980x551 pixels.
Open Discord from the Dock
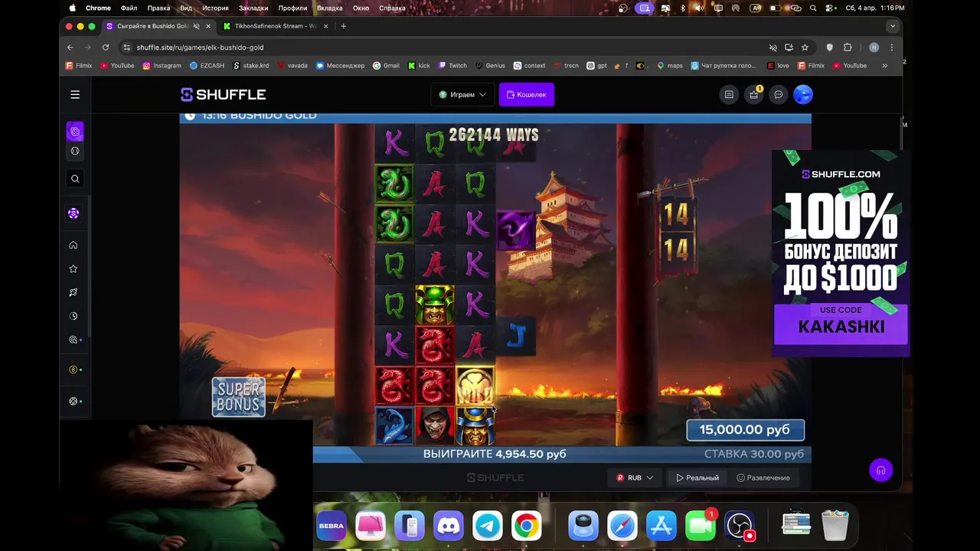coord(449,526)
